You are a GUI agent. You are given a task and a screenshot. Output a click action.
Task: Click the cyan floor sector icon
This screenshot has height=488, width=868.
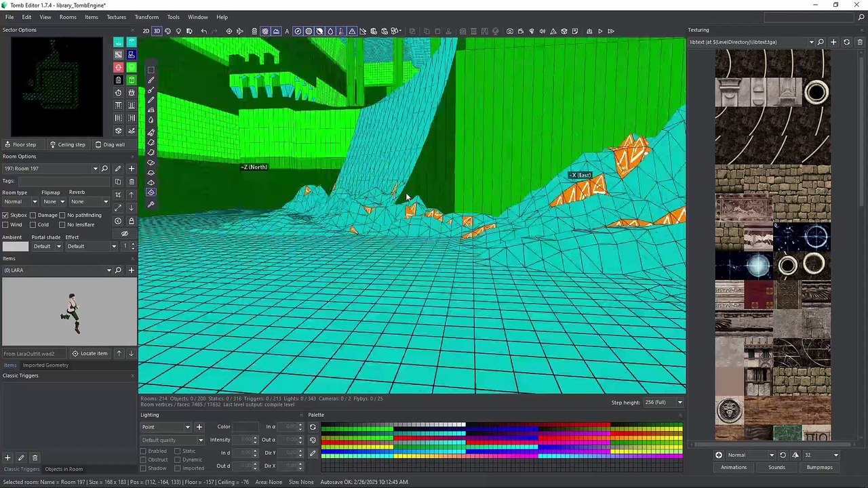119,42
